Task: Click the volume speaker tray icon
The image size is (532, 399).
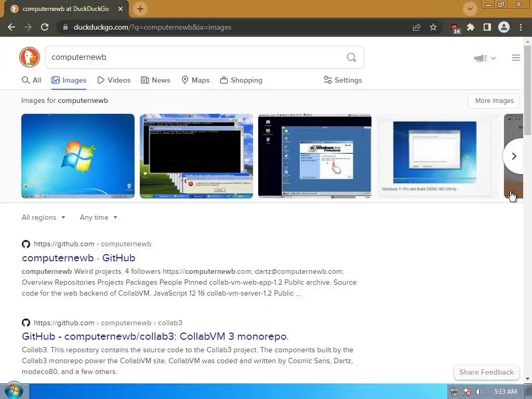Action: 480,392
